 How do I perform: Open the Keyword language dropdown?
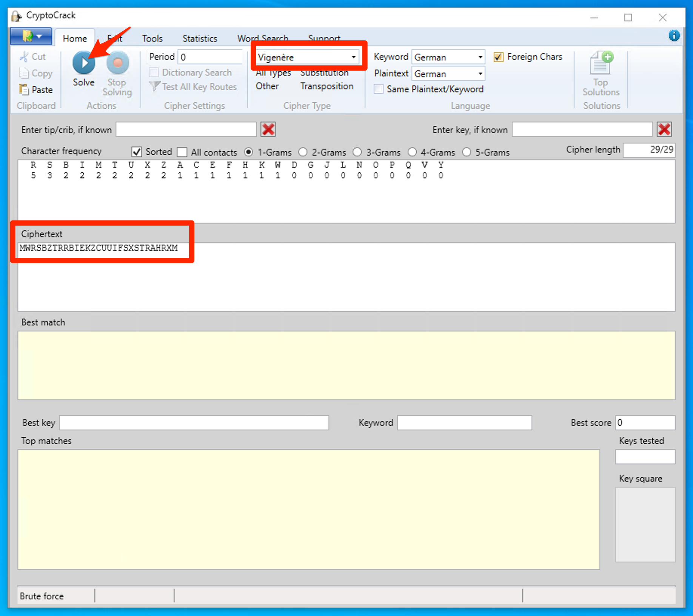coord(480,57)
